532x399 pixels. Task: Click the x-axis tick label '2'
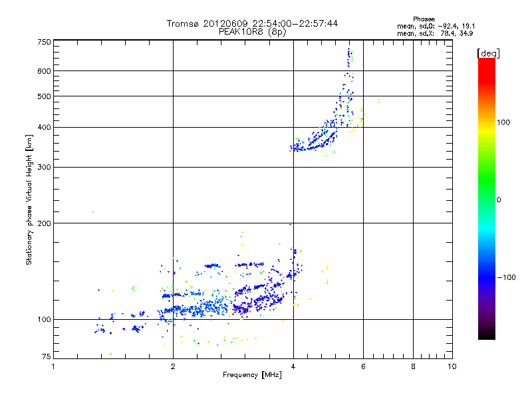173,366
